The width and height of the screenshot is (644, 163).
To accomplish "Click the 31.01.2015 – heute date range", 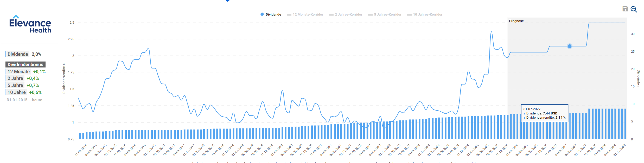I will tap(24, 100).
